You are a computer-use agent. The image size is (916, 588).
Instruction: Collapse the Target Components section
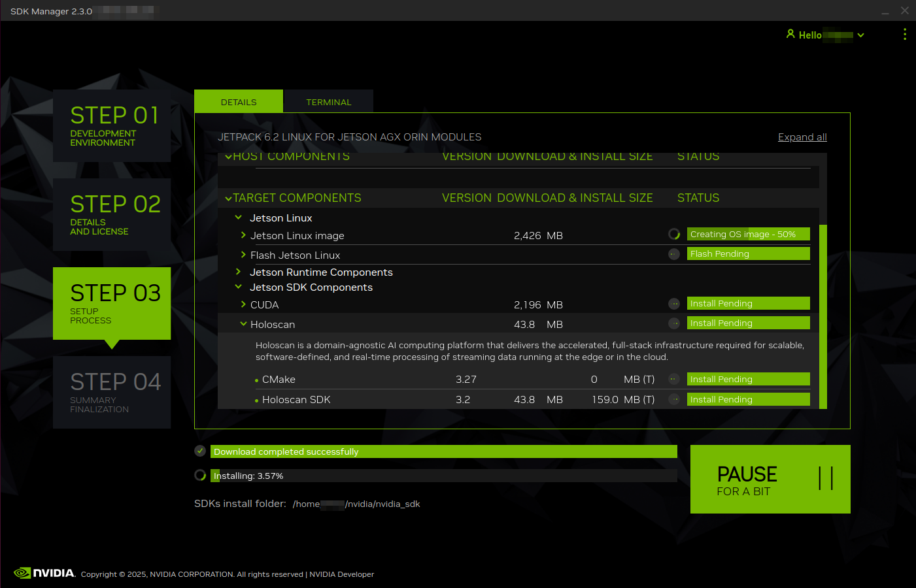tap(228, 198)
